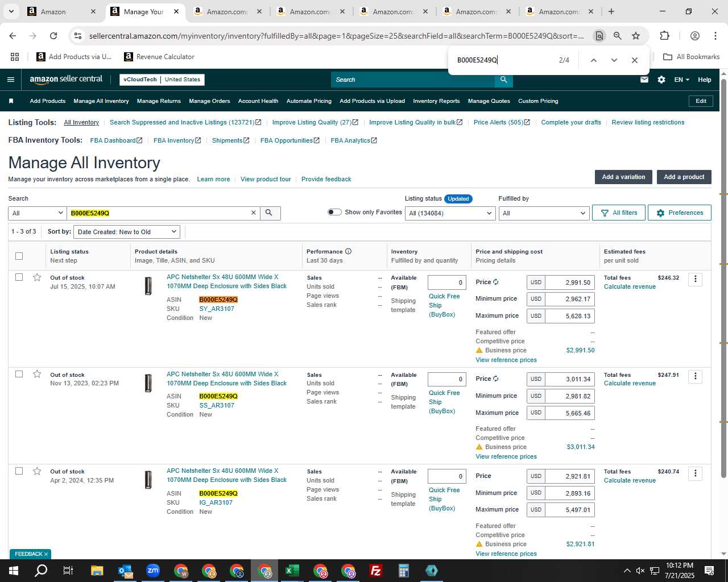The height and width of the screenshot is (582, 728).
Task: Click the Performance info icon
Action: tap(348, 251)
